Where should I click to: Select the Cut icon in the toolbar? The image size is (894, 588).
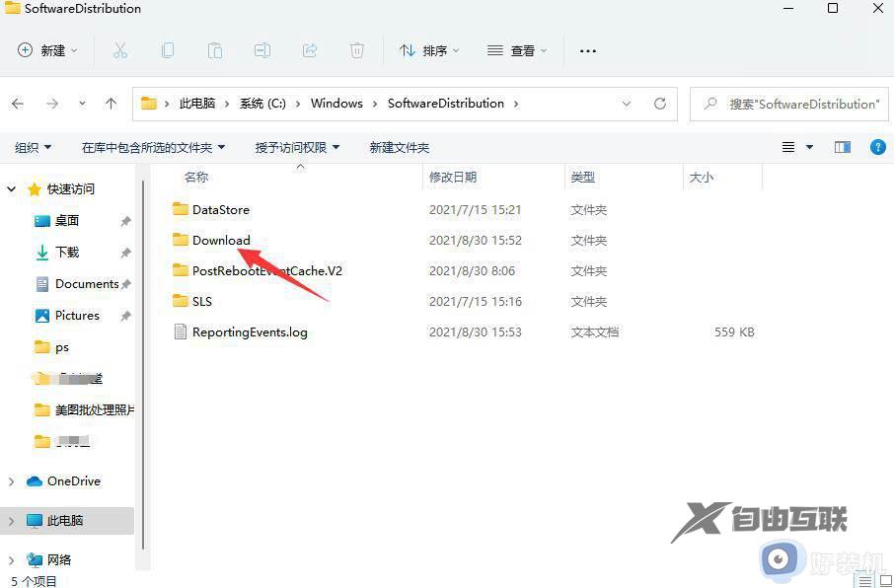pyautogui.click(x=120, y=50)
